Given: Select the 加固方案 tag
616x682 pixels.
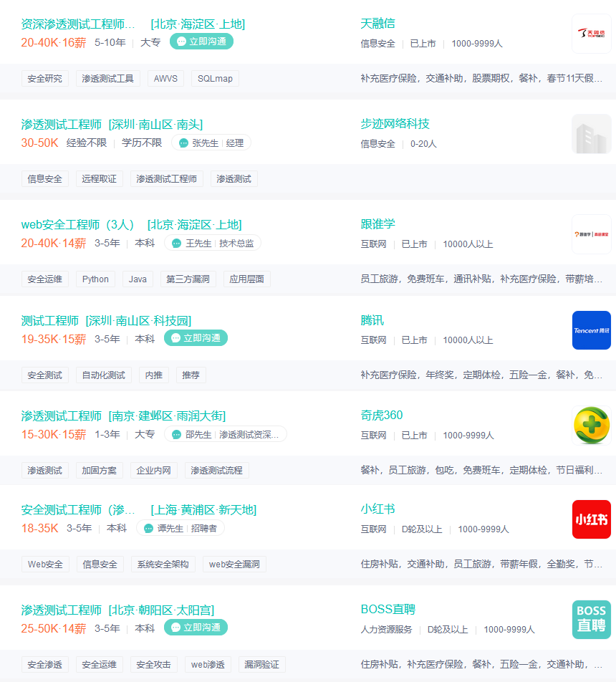Looking at the screenshot, I should [x=99, y=470].
